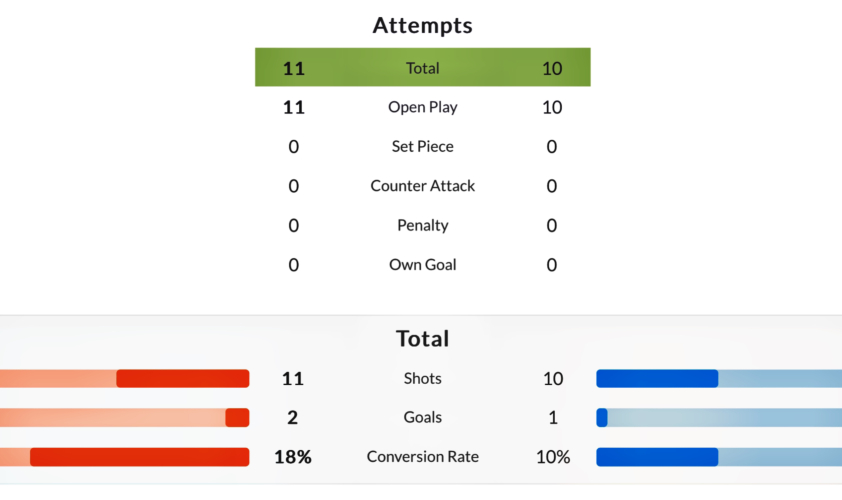This screenshot has width=842, height=500.
Task: Select the Penalty row label
Action: tap(422, 225)
